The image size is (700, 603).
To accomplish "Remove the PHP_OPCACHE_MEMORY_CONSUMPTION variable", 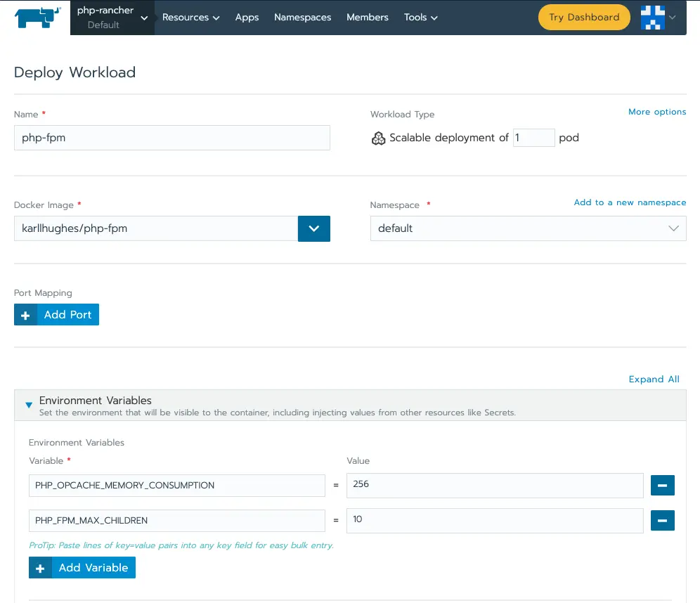I will click(663, 485).
